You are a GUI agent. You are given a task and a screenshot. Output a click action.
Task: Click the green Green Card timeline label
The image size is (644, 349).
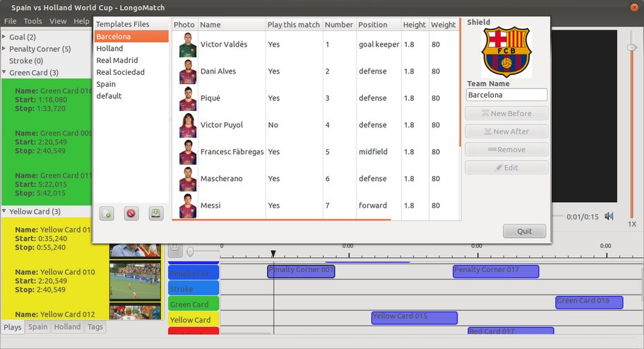pos(193,304)
